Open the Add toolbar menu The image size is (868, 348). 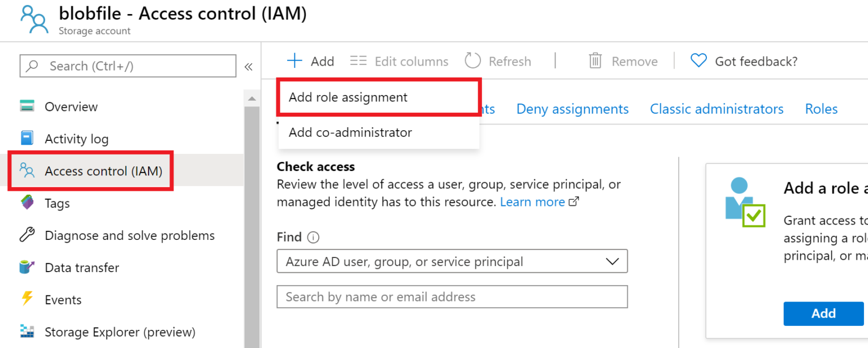pos(311,61)
